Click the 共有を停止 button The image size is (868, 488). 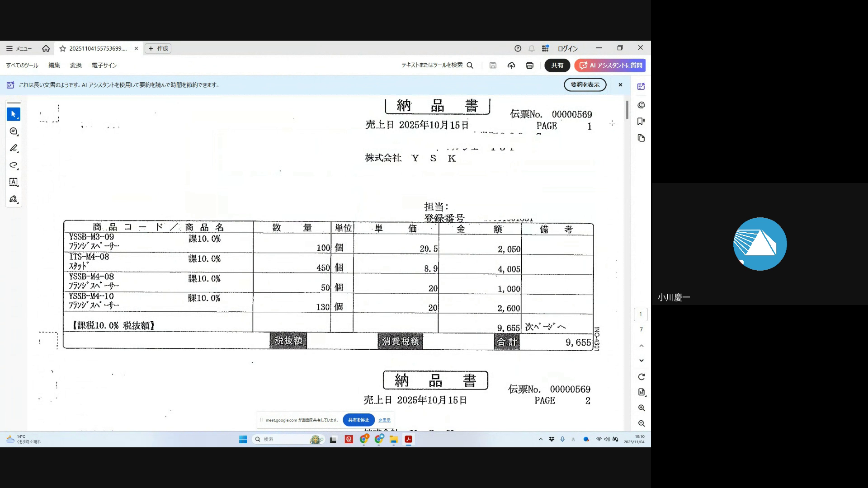pos(359,420)
